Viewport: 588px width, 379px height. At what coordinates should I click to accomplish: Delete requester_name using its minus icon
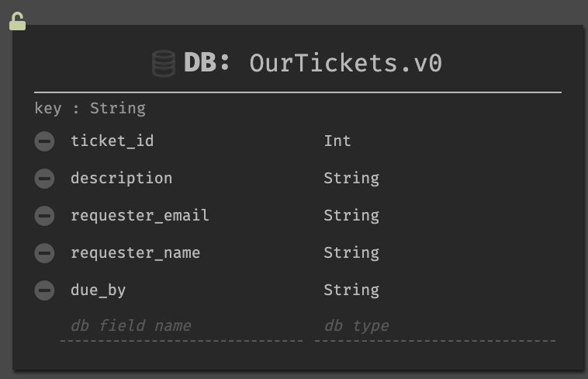[x=45, y=253]
